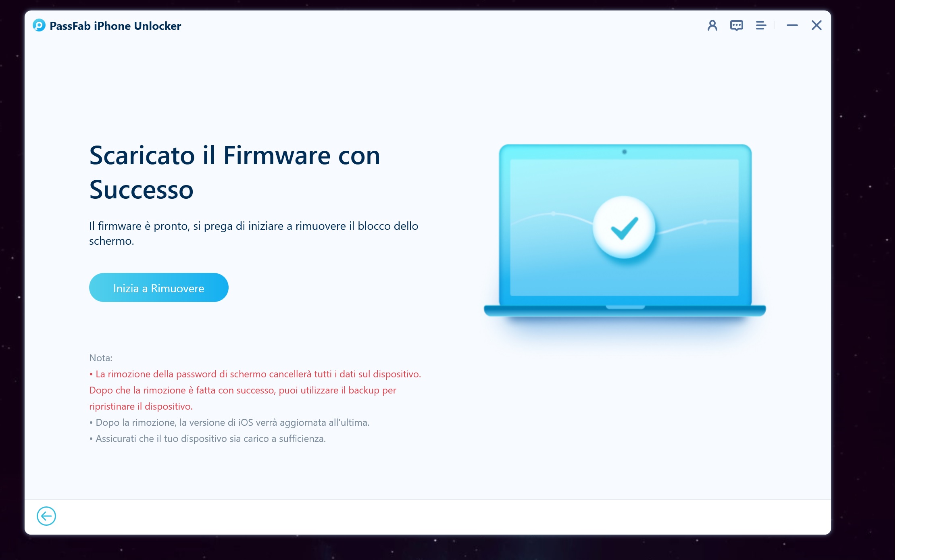Click the laptop illustration's base
This screenshot has width=929, height=560.
(x=625, y=310)
